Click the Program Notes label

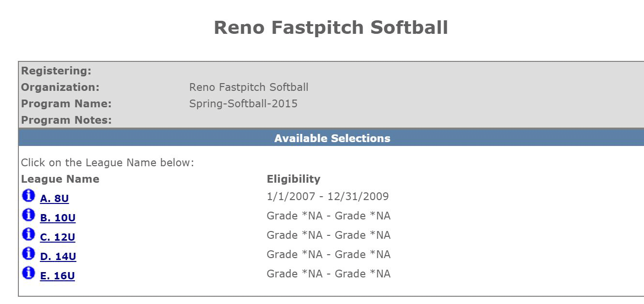pos(66,120)
